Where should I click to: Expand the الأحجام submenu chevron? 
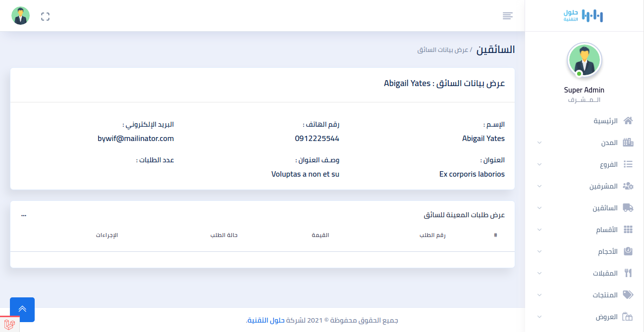tap(539, 252)
